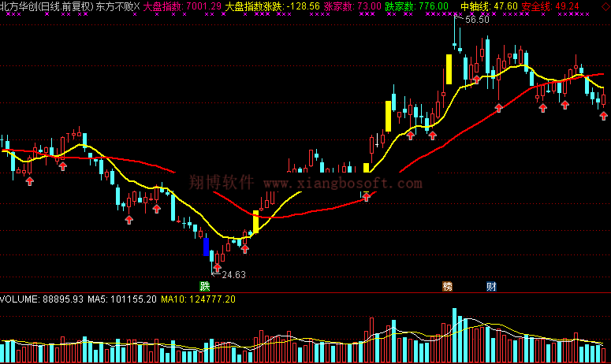Screen dimensions: 611x364
Task: Click the 涨家数: 73.00 readout
Action: click(x=352, y=6)
